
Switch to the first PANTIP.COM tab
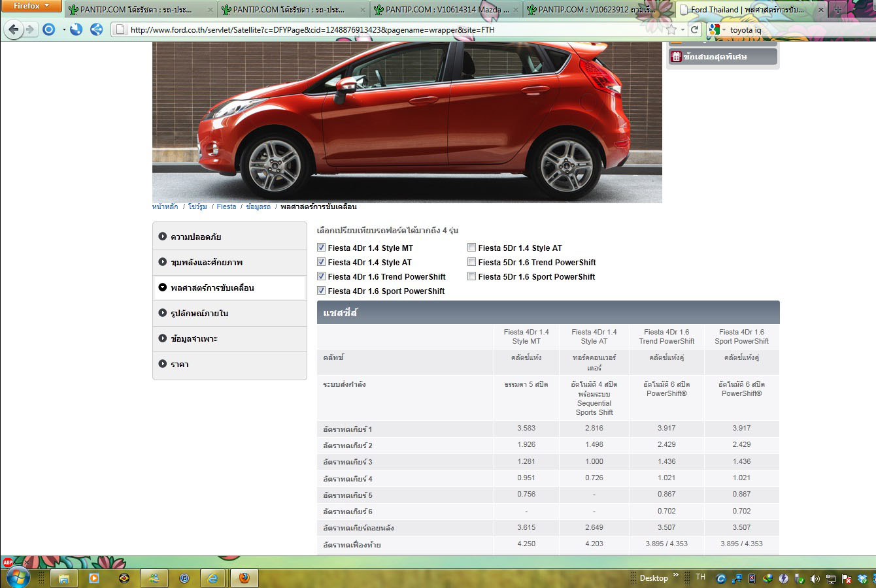pos(141,10)
